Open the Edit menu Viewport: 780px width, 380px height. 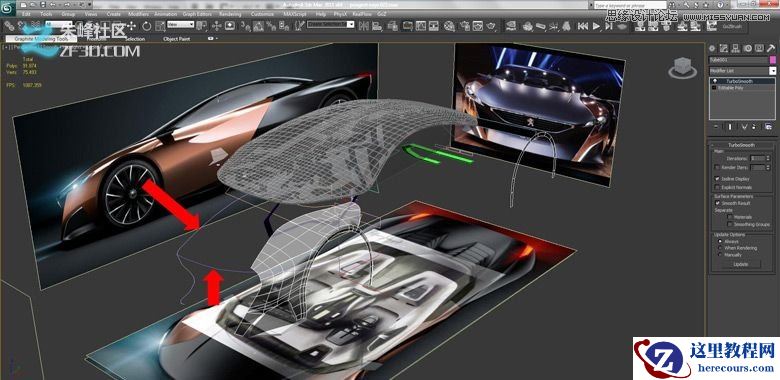tap(26, 14)
